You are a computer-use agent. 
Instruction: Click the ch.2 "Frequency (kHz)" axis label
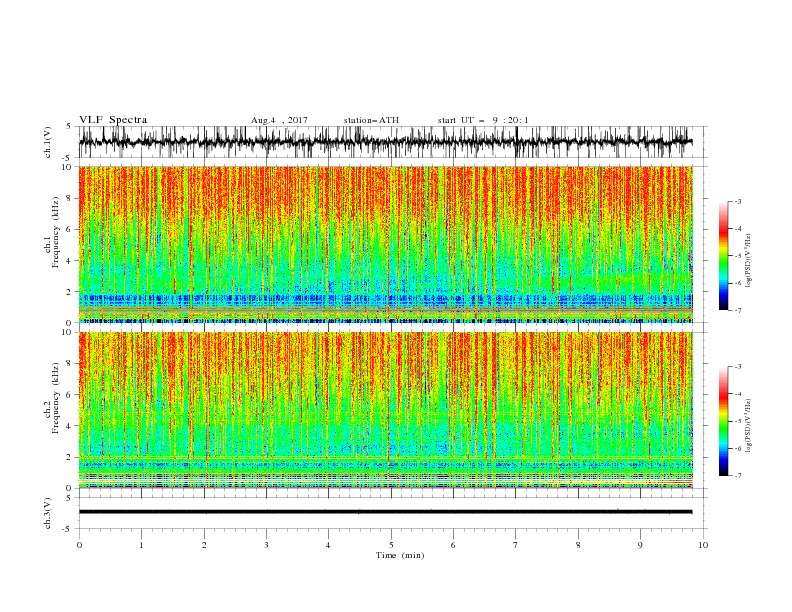click(x=56, y=398)
